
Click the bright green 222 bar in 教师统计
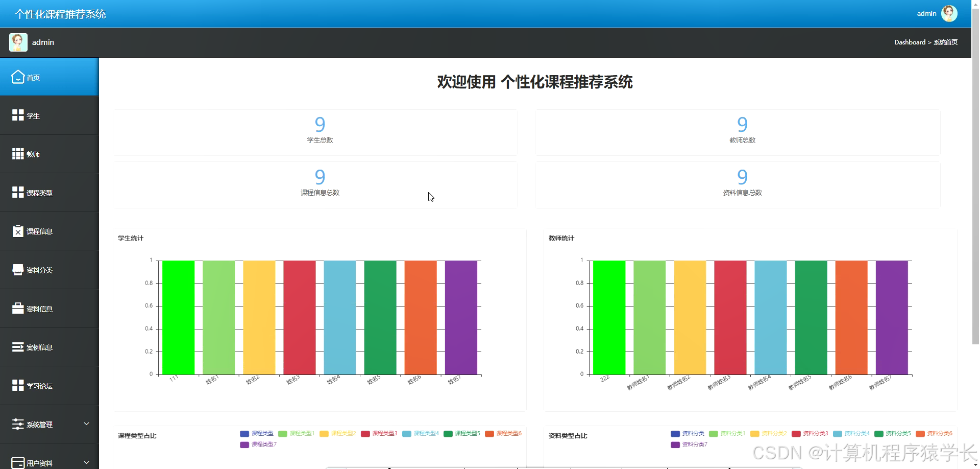coord(609,317)
